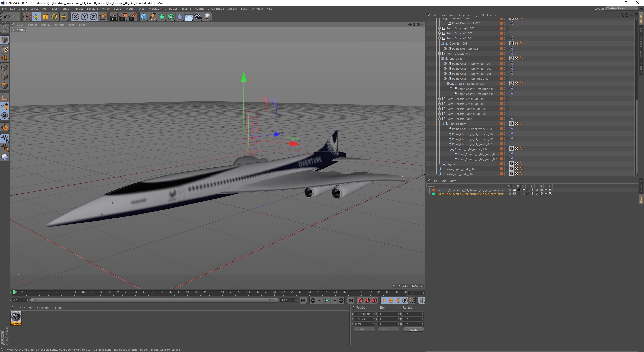Collapse the Point_Chassis_left tree node

(439, 54)
